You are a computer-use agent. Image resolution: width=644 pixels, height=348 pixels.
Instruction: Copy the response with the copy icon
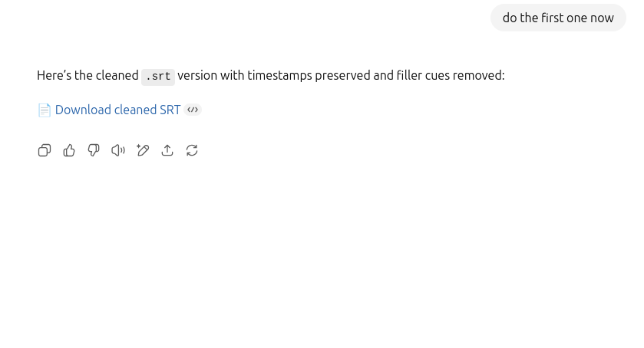(45, 150)
